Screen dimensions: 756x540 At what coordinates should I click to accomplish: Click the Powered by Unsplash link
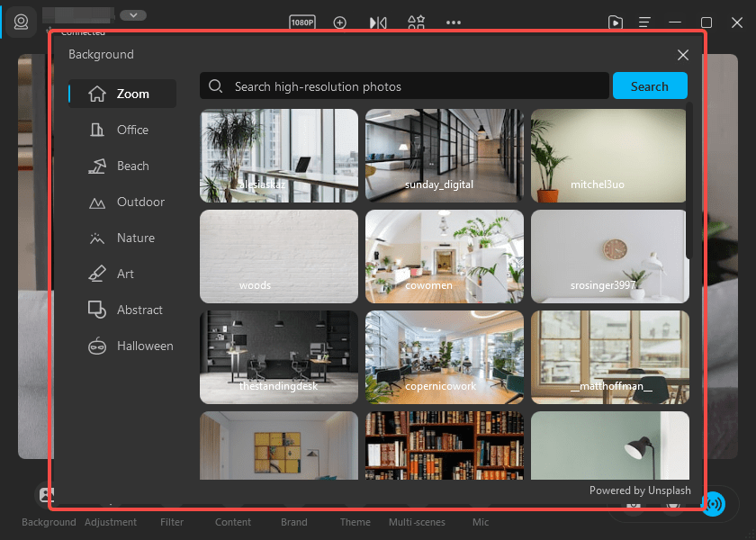click(x=640, y=490)
